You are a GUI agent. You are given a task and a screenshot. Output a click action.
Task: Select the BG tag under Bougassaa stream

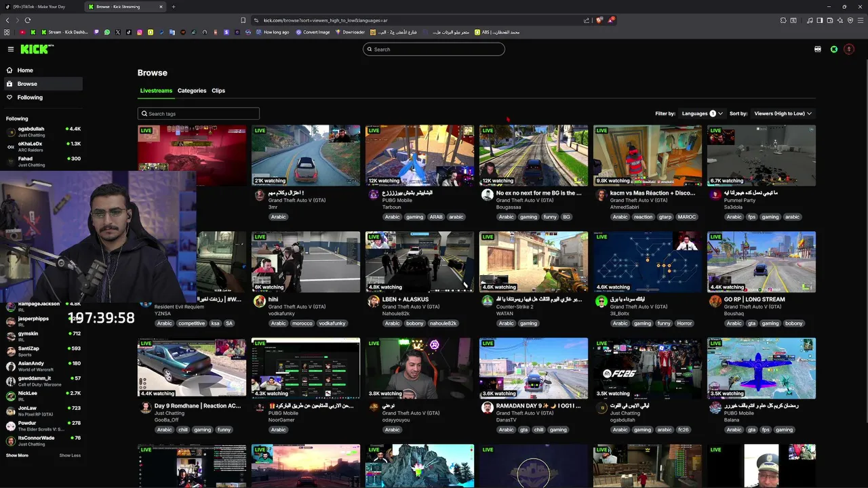566,217
